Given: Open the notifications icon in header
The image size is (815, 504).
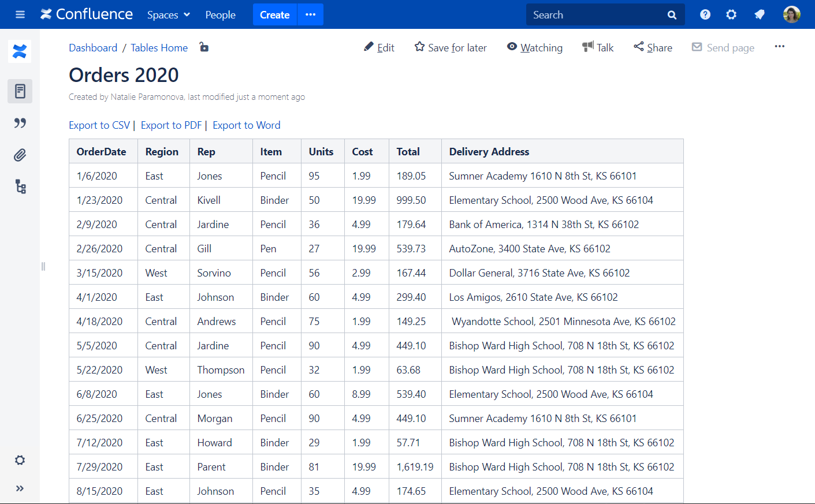Looking at the screenshot, I should 760,14.
